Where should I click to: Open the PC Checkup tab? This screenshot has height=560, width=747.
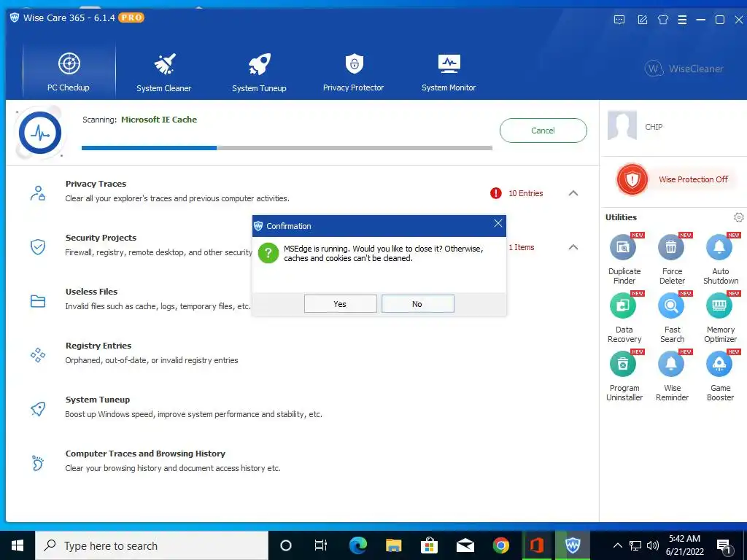(69, 71)
